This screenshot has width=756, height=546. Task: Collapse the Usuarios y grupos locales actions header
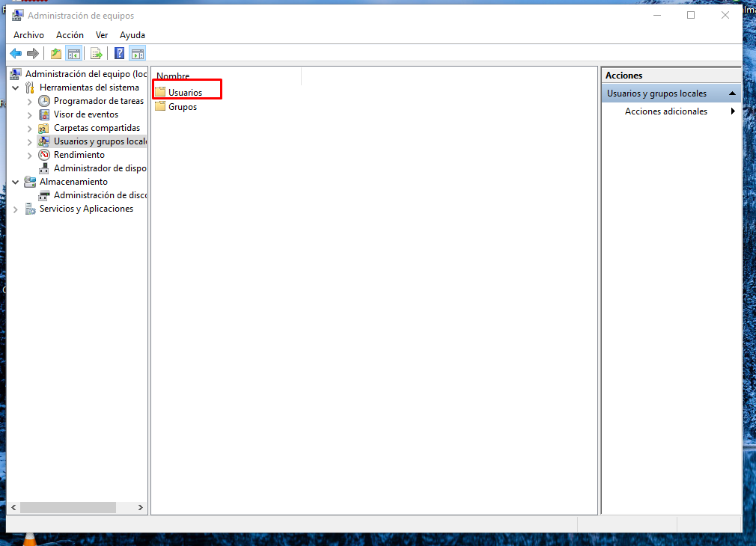[x=731, y=93]
